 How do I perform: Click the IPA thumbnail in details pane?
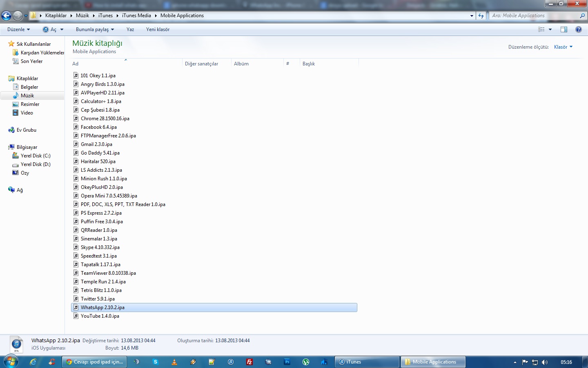(17, 345)
